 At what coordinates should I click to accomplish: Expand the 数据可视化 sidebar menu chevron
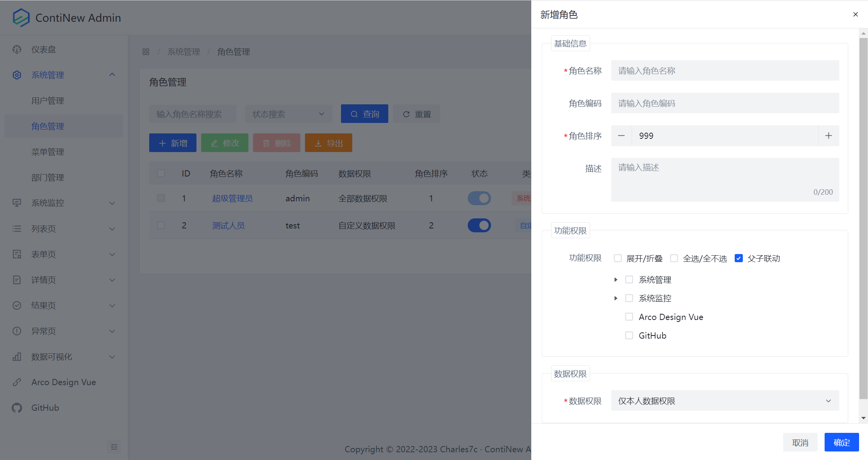click(112, 356)
